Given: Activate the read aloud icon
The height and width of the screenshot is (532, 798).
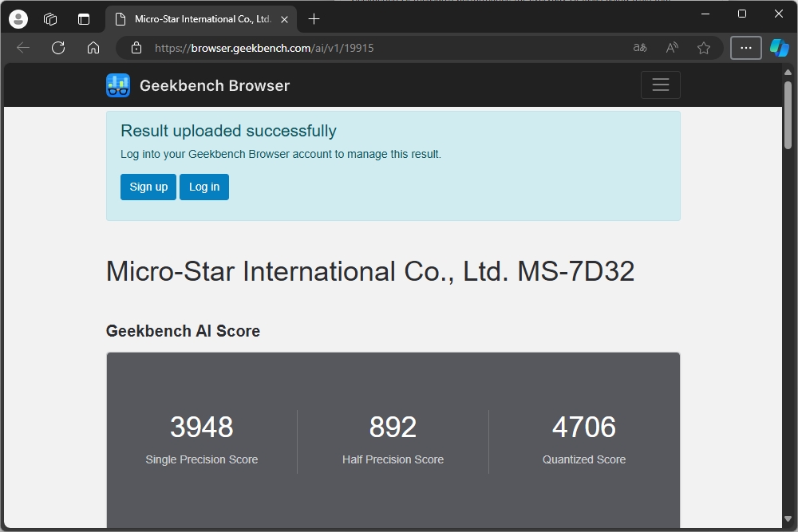Looking at the screenshot, I should [x=672, y=48].
